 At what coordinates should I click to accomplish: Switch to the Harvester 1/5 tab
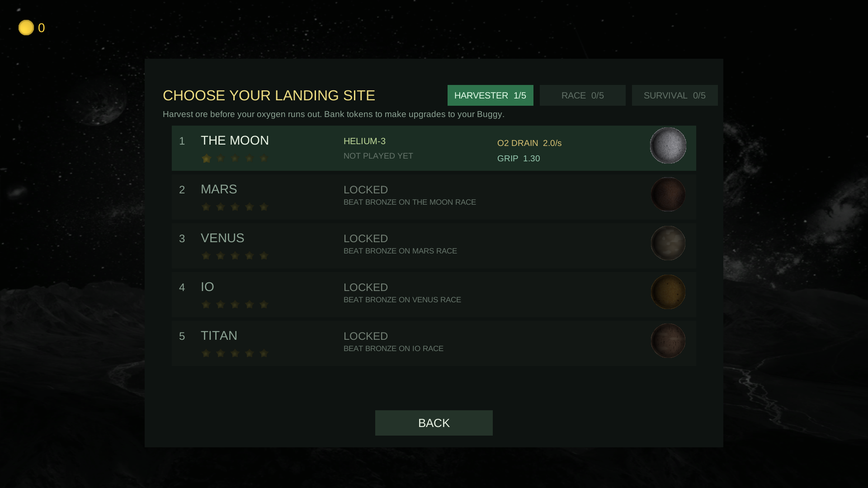click(x=491, y=95)
